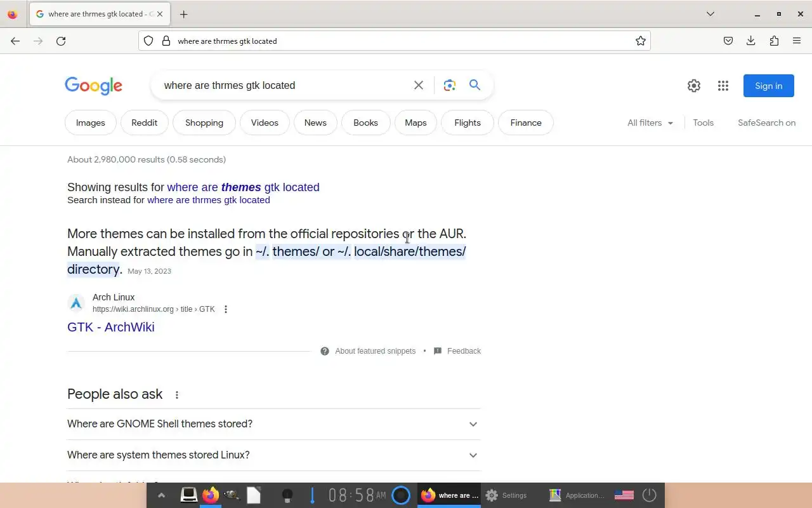Click the blue vertical line indicator in the taskbar
The height and width of the screenshot is (508, 812).
click(x=312, y=495)
